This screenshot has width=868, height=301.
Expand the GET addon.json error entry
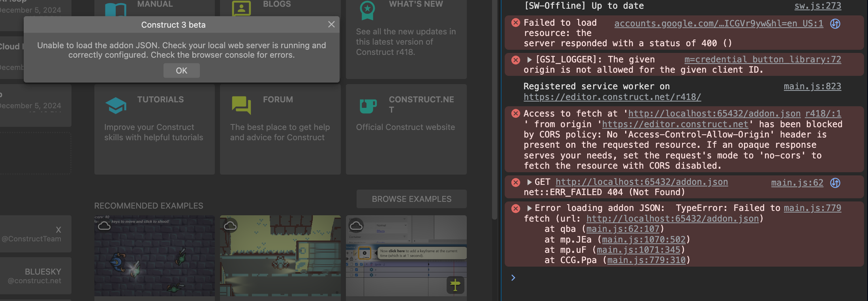pos(530,182)
